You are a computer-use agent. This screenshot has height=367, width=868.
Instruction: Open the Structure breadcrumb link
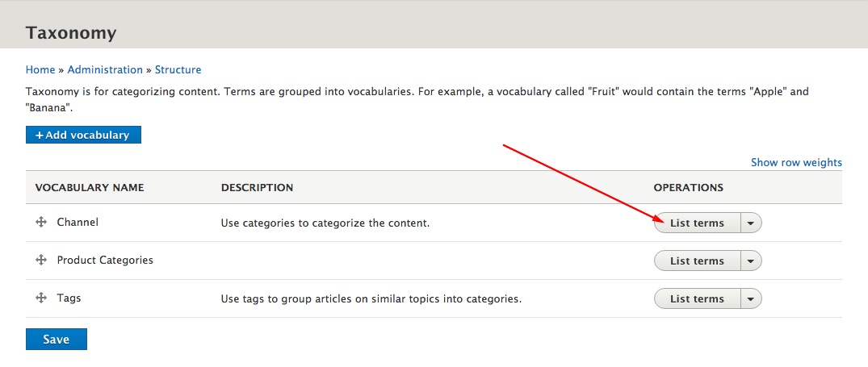(x=178, y=69)
